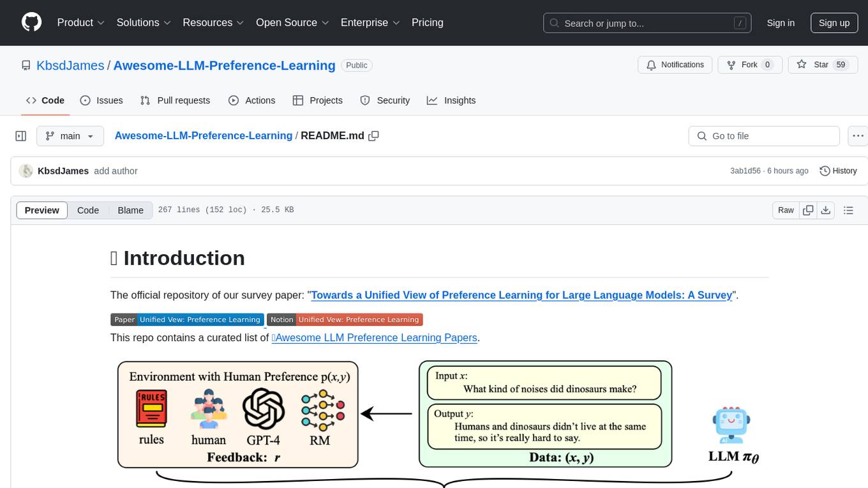Open the Pull requests tab
This screenshot has width=868, height=488.
coord(175,100)
